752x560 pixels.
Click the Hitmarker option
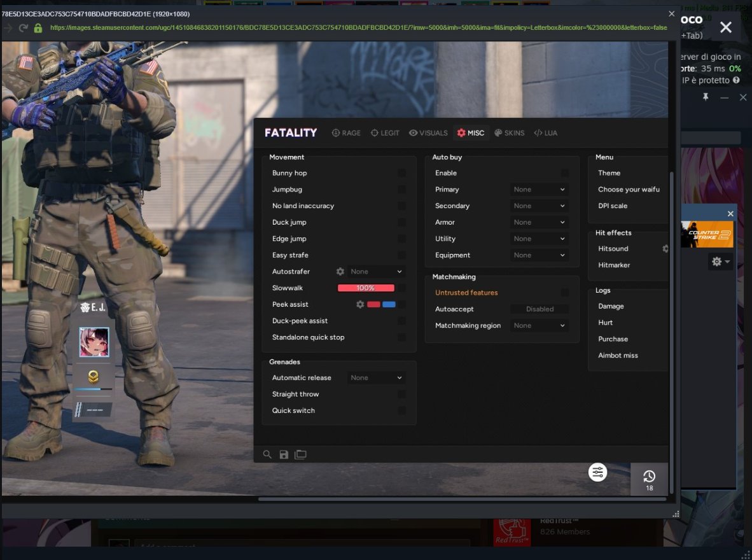[x=614, y=265]
